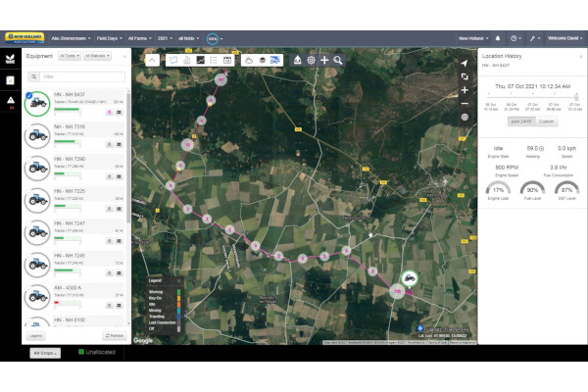Click the notification bell icon

tap(498, 38)
